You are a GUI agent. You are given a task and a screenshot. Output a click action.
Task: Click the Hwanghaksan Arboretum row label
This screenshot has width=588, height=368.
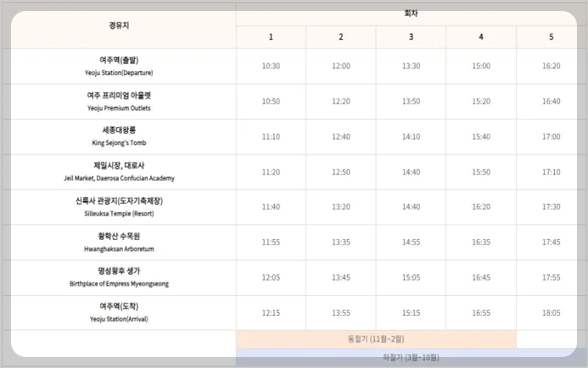pos(119,242)
